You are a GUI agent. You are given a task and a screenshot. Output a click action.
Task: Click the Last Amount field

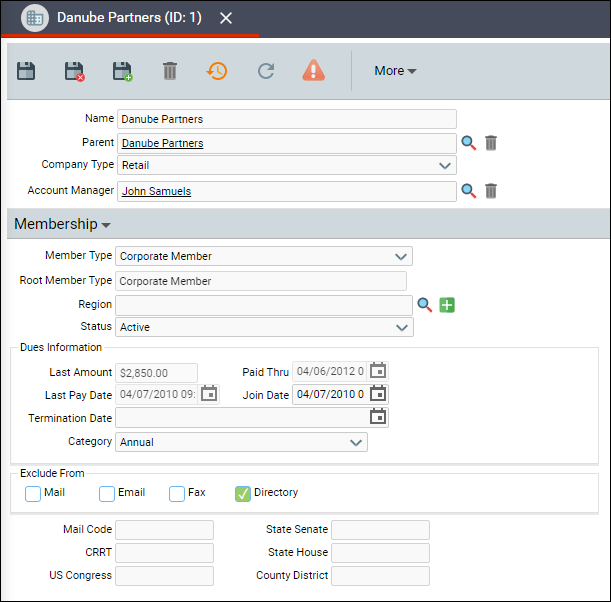coord(156,373)
